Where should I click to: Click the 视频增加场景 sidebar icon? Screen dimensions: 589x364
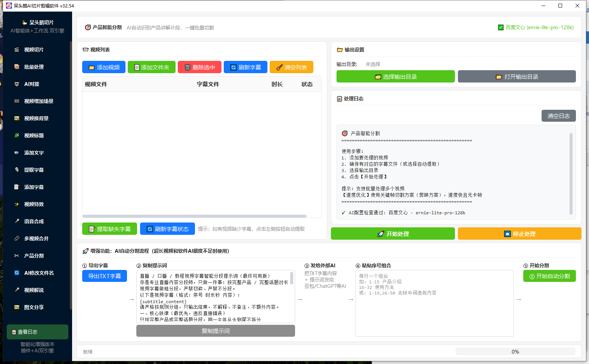click(x=16, y=101)
